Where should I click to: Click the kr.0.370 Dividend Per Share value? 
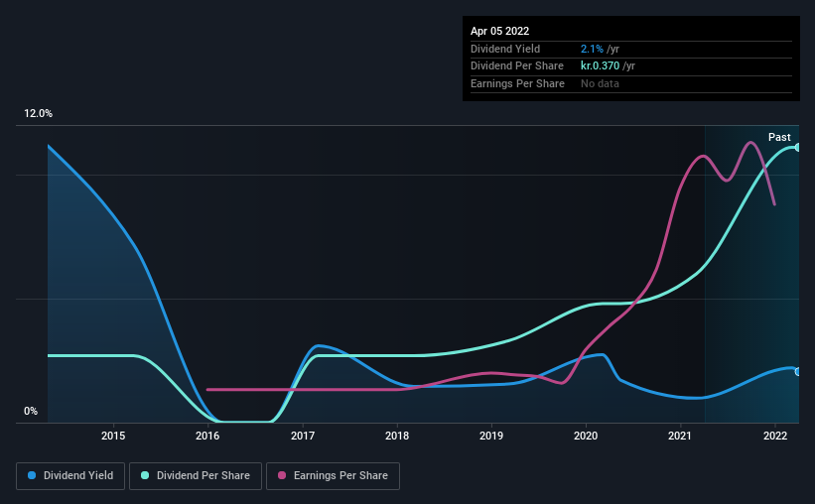[x=600, y=66]
